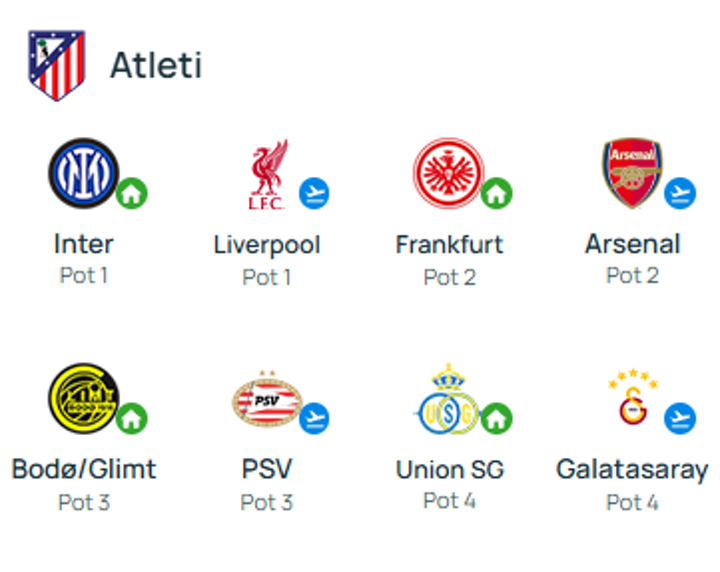Click the Galatasaray logo with stars

pyautogui.click(x=633, y=400)
